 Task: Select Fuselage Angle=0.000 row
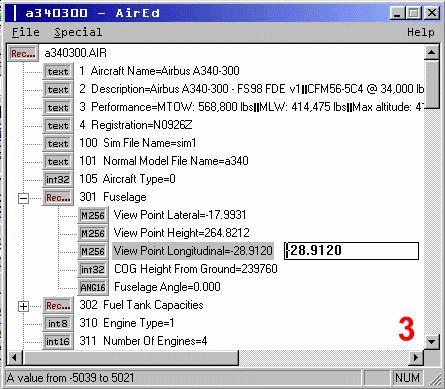pos(167,287)
